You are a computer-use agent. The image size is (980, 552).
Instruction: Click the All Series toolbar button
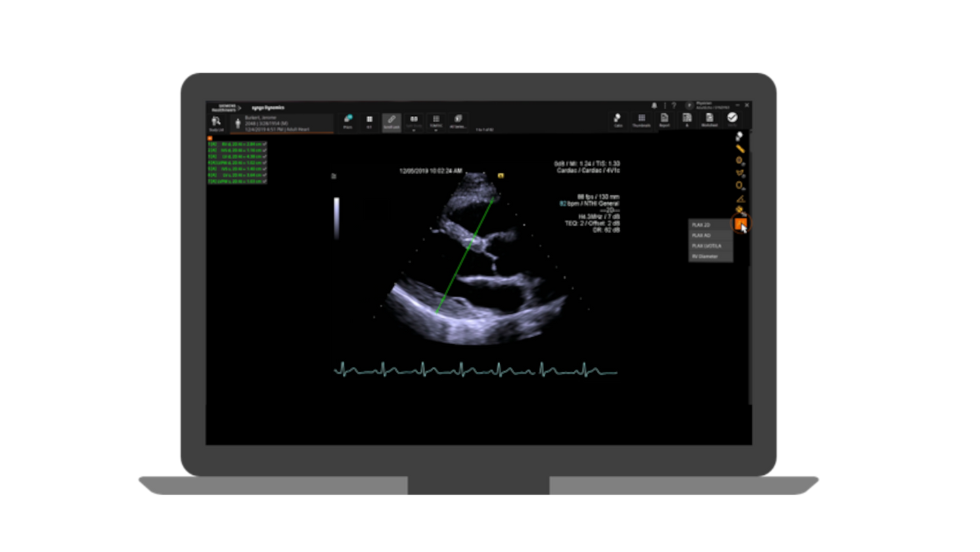[458, 122]
